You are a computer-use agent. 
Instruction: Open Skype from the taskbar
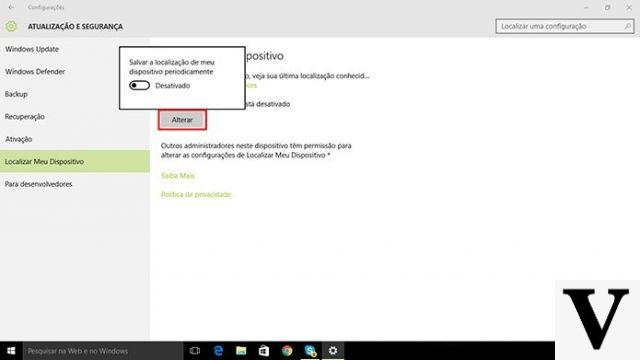[310, 351]
